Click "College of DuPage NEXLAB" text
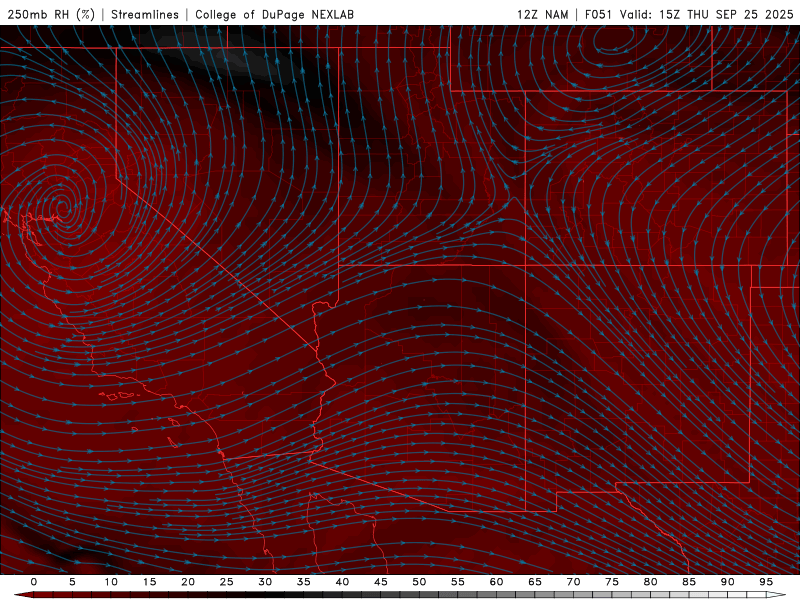Viewport: 800px width, 600px height. [274, 14]
